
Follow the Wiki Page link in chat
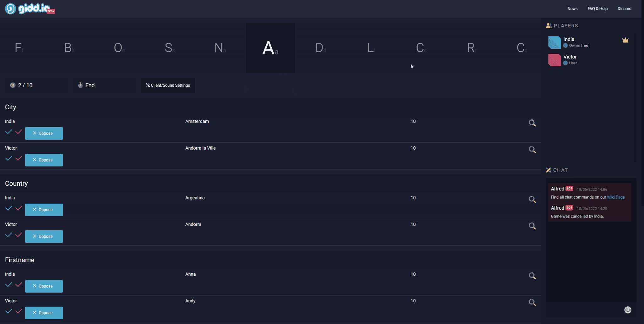point(616,197)
